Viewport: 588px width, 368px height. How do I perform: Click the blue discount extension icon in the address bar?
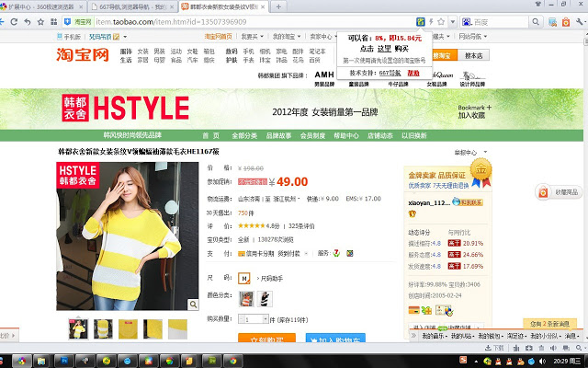421,22
